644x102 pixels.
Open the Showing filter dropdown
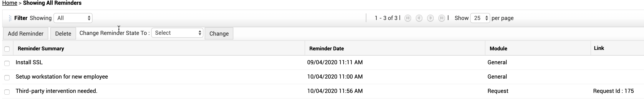(73, 18)
